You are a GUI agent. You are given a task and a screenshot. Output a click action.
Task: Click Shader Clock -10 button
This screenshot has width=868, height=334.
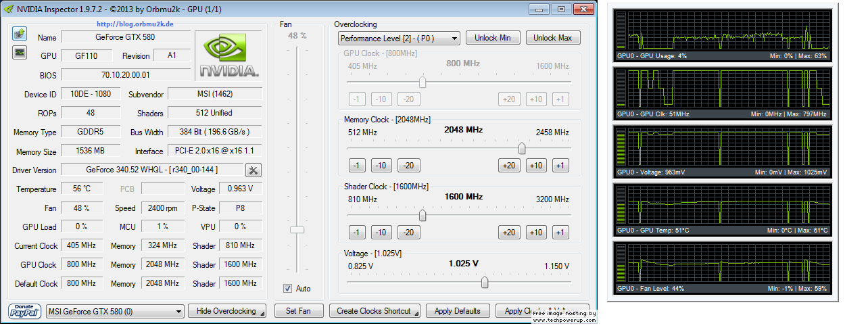click(381, 233)
